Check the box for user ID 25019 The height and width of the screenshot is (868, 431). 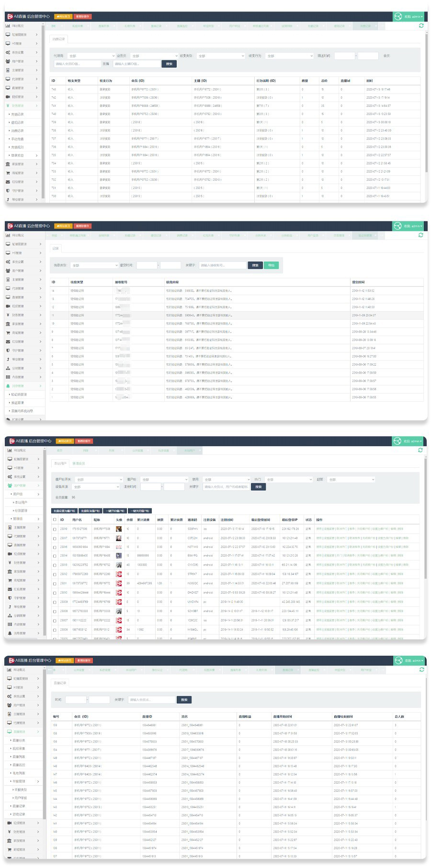click(55, 529)
